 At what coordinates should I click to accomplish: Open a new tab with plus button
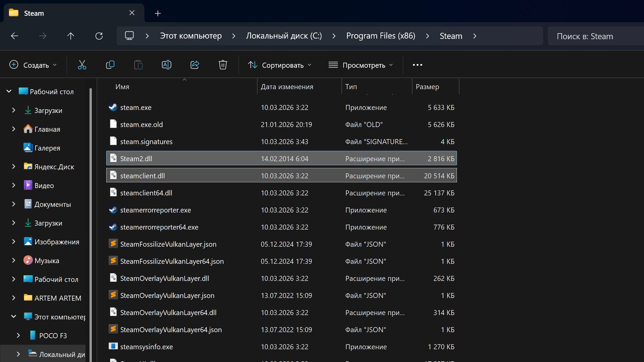158,13
